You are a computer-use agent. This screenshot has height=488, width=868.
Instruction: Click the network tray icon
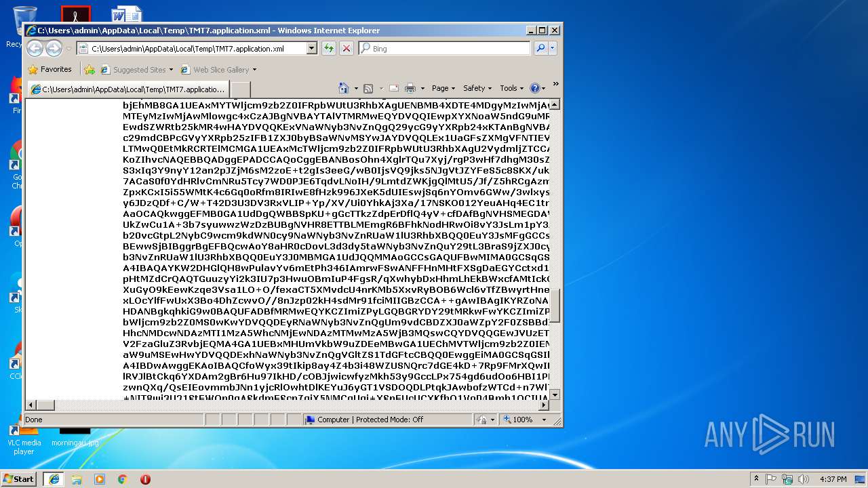(787, 479)
